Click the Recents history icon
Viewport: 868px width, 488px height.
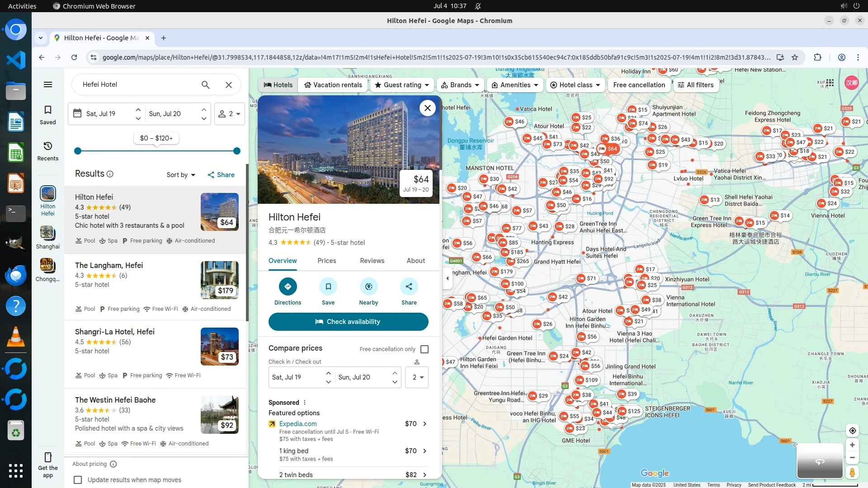[48, 146]
